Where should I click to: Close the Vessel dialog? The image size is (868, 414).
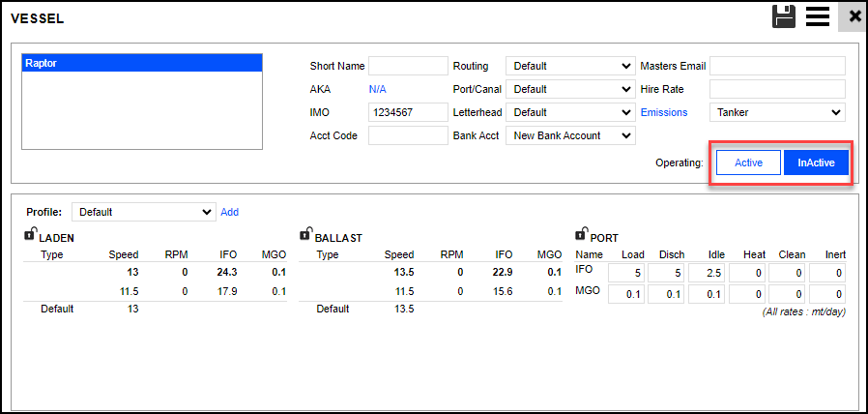(854, 16)
